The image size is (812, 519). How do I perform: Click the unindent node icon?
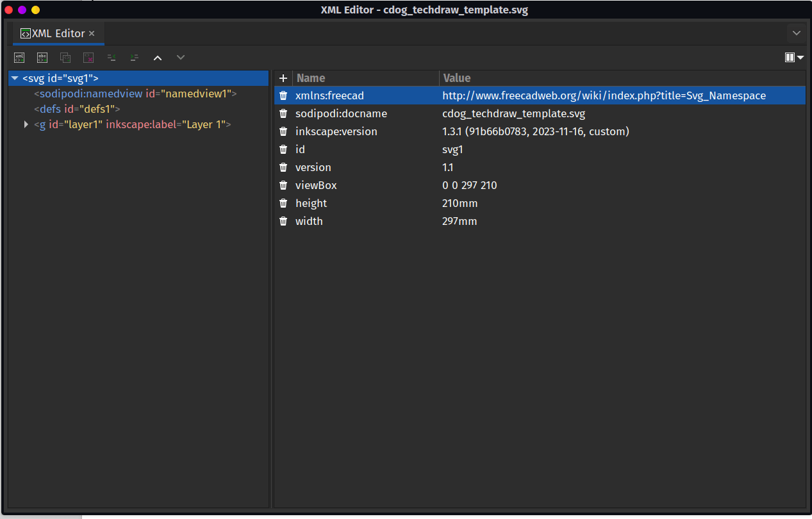[112, 58]
